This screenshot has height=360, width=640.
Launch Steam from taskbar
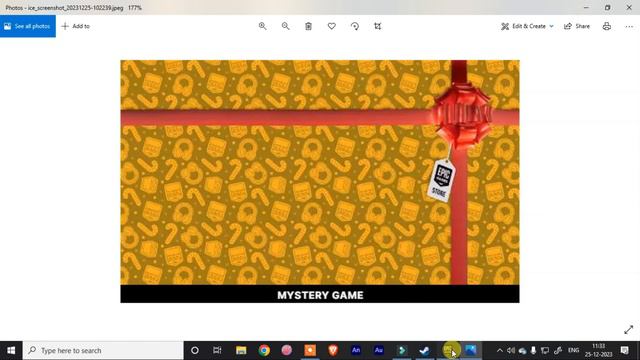click(424, 350)
